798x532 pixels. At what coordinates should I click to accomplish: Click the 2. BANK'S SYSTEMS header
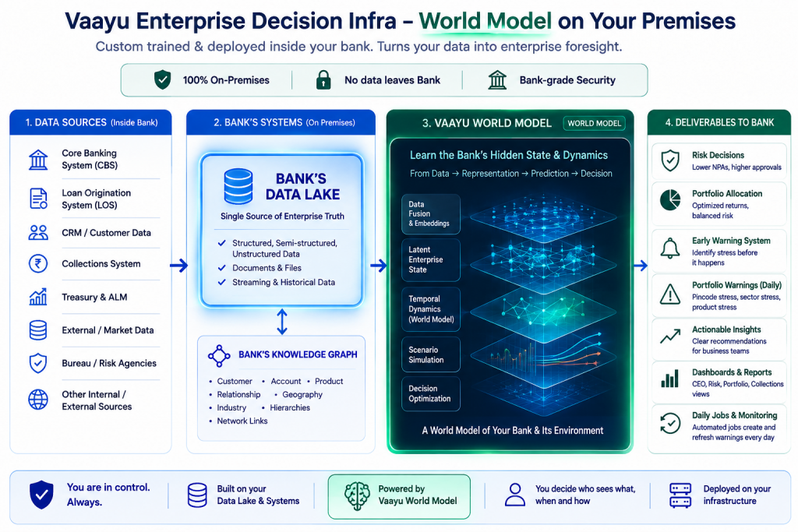pyautogui.click(x=281, y=122)
